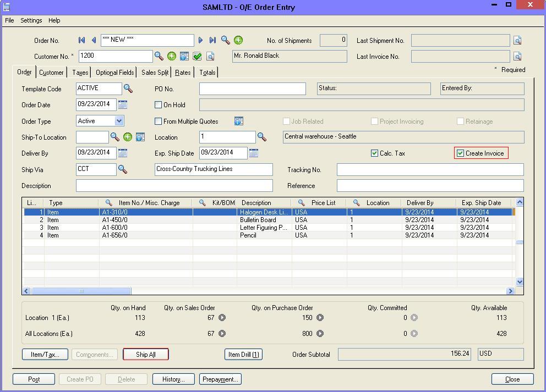Post the order
This screenshot has width=546, height=392.
[x=34, y=379]
